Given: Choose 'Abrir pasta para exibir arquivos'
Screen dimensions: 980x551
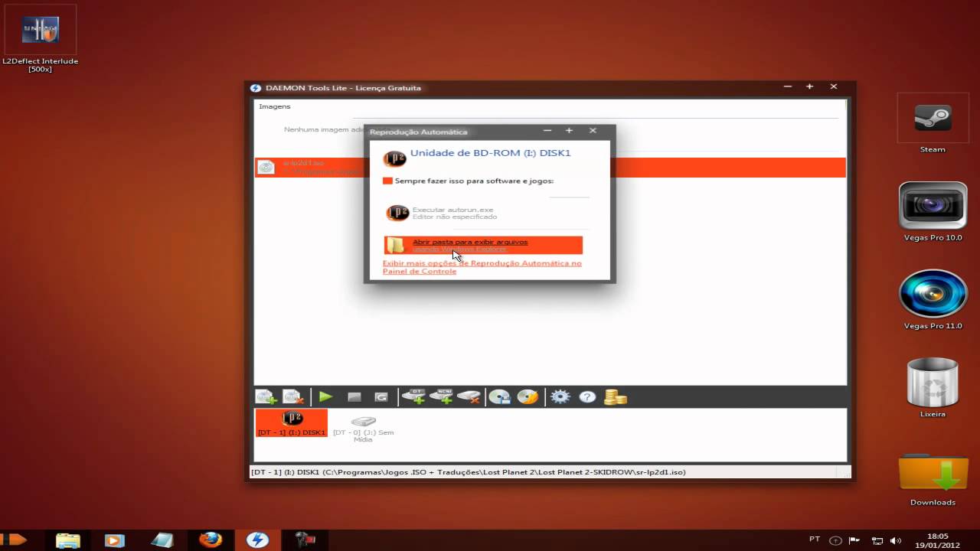Looking at the screenshot, I should click(483, 245).
